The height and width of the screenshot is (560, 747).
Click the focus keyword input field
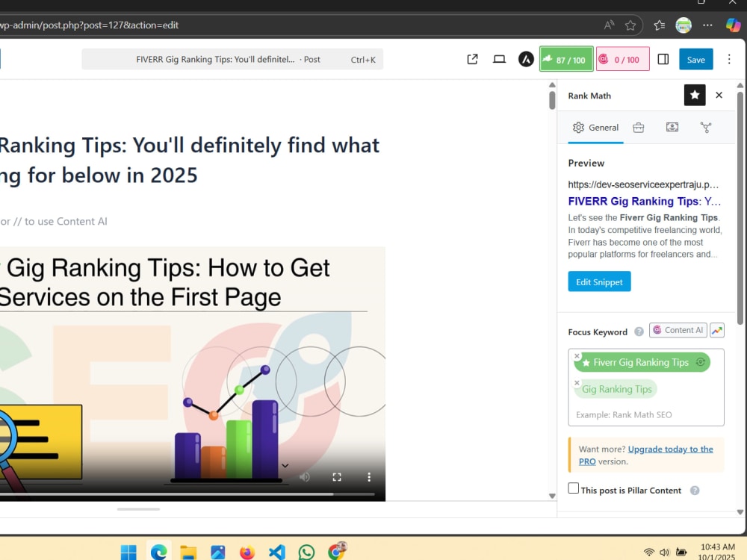646,414
